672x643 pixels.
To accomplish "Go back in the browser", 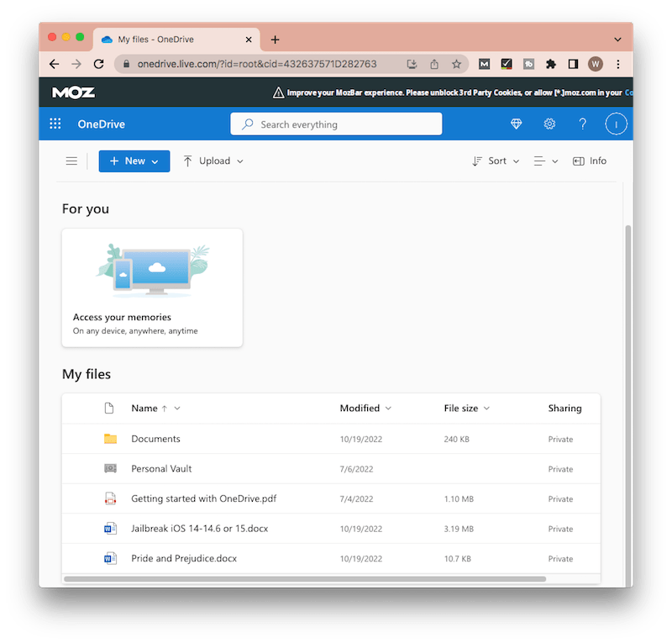I will point(55,64).
